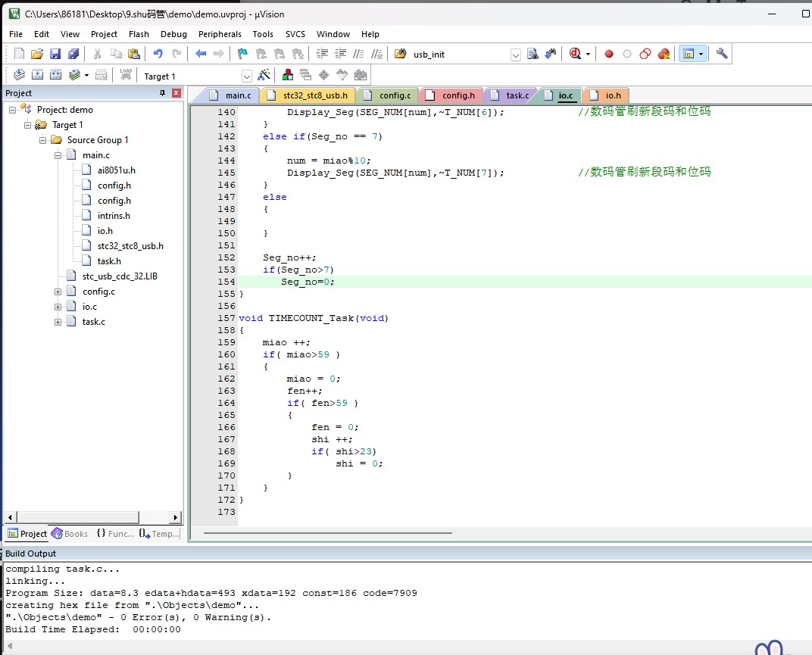Screen dimensions: 812x655
Task: Select intrins.h in the project tree
Action: 114,216
